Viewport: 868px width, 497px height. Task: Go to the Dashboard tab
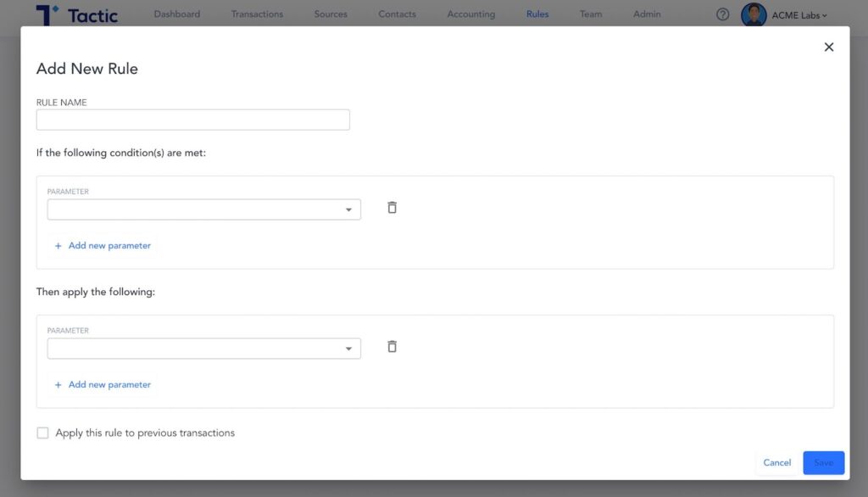[x=176, y=14]
